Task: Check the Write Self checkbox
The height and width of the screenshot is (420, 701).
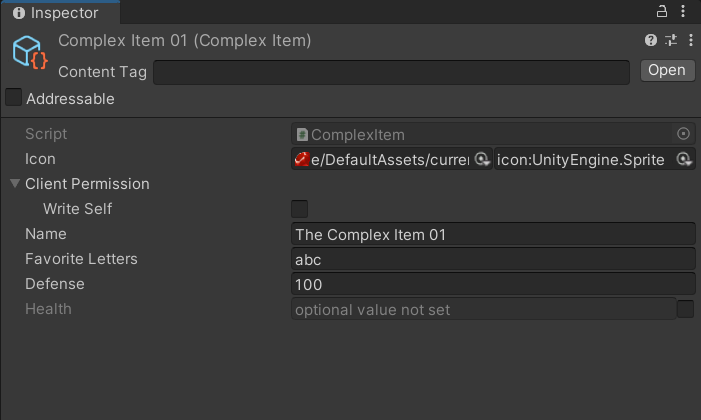Action: pos(299,209)
